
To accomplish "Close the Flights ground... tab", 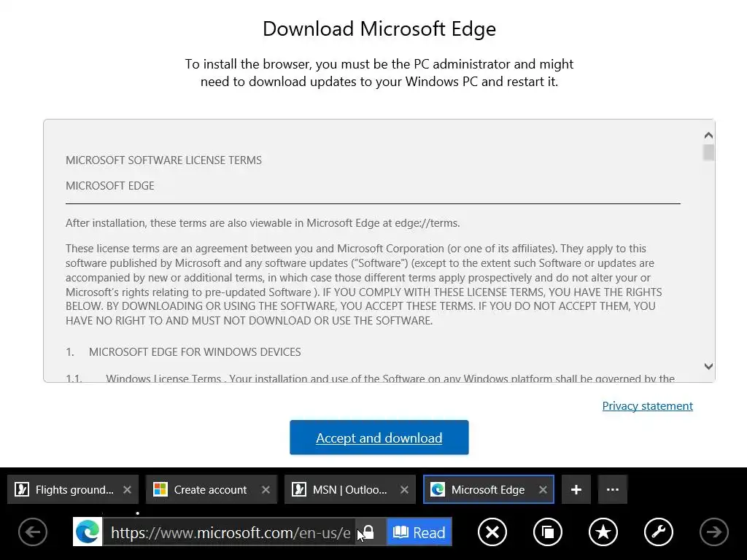I will coord(127,489).
